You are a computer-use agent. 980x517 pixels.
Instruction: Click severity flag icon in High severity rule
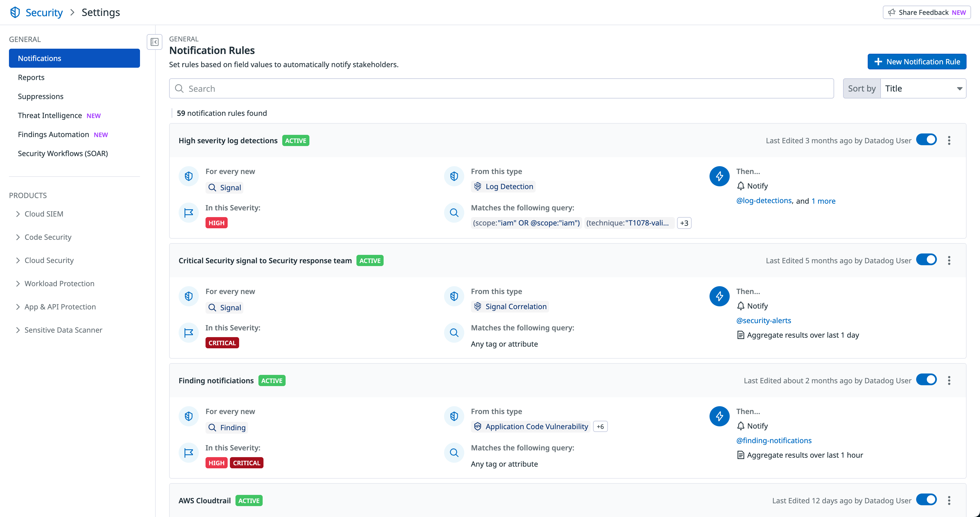pos(189,213)
